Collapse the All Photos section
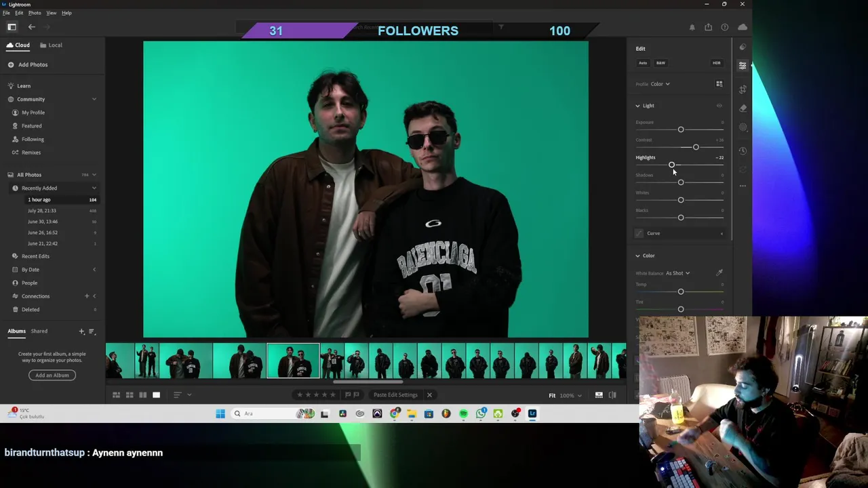Viewport: 868px width, 488px height. pos(94,175)
